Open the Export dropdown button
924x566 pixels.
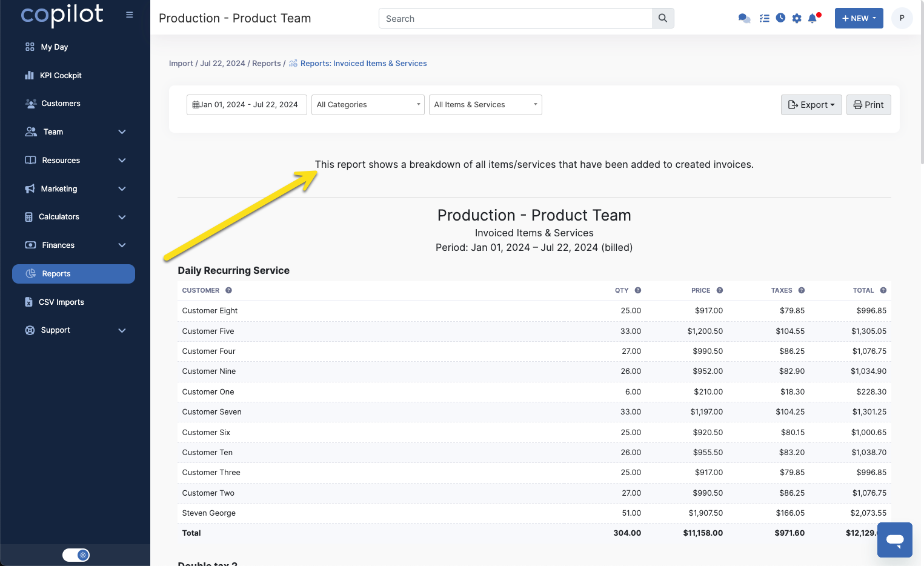point(811,105)
